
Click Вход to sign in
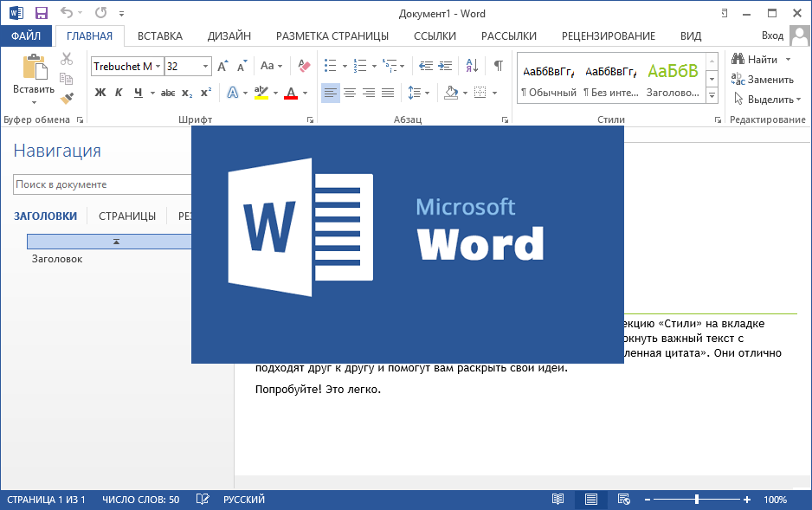(x=772, y=36)
